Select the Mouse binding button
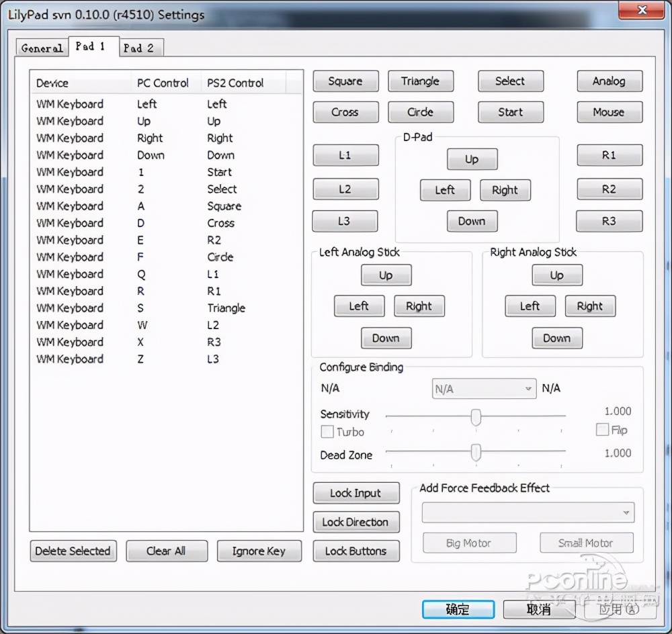672x634 pixels. [609, 112]
